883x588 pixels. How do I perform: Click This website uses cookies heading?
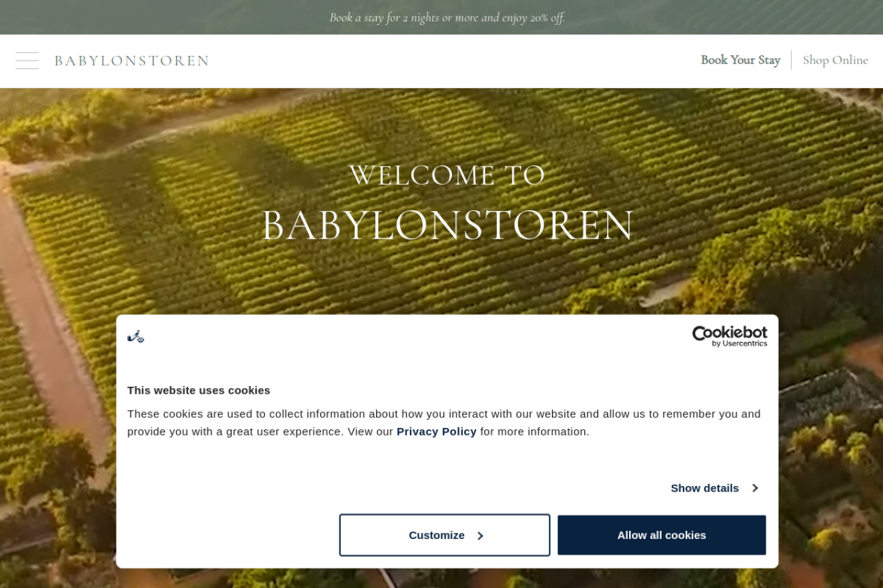click(199, 390)
